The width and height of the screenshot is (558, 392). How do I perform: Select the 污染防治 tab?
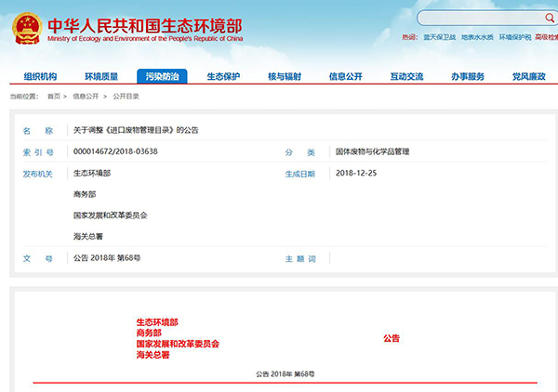point(162,76)
